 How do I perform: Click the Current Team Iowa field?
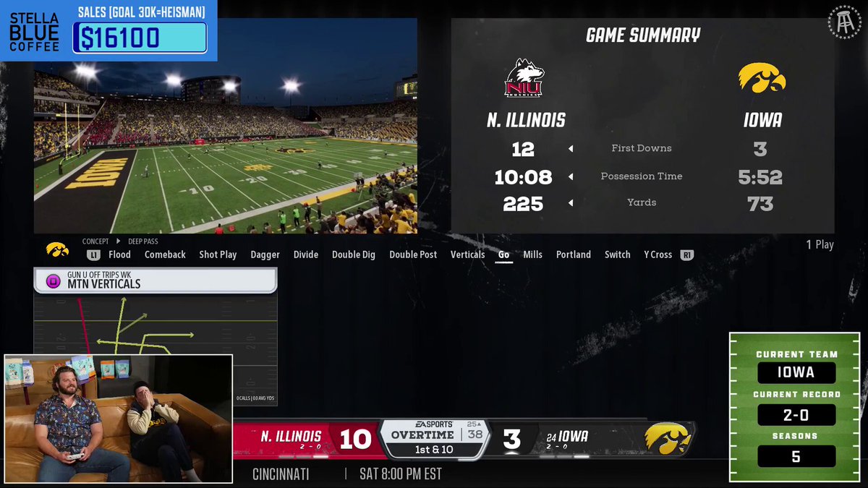coord(796,372)
